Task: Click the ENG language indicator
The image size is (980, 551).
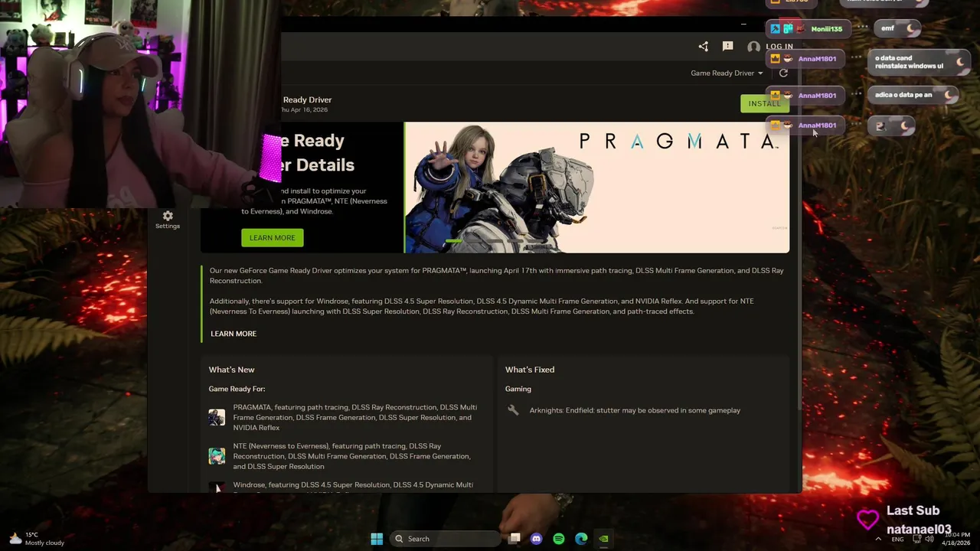Action: [897, 539]
